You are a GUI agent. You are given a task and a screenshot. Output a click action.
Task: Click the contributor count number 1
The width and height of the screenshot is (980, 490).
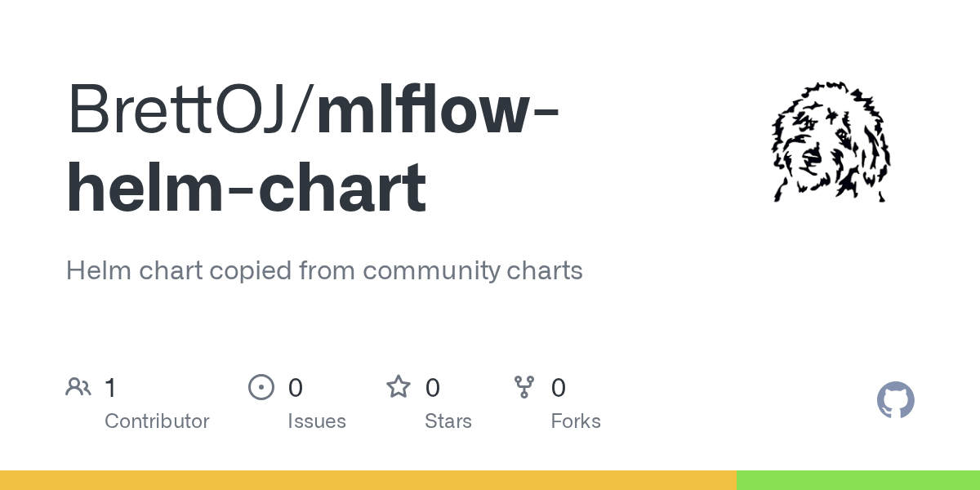pyautogui.click(x=110, y=388)
